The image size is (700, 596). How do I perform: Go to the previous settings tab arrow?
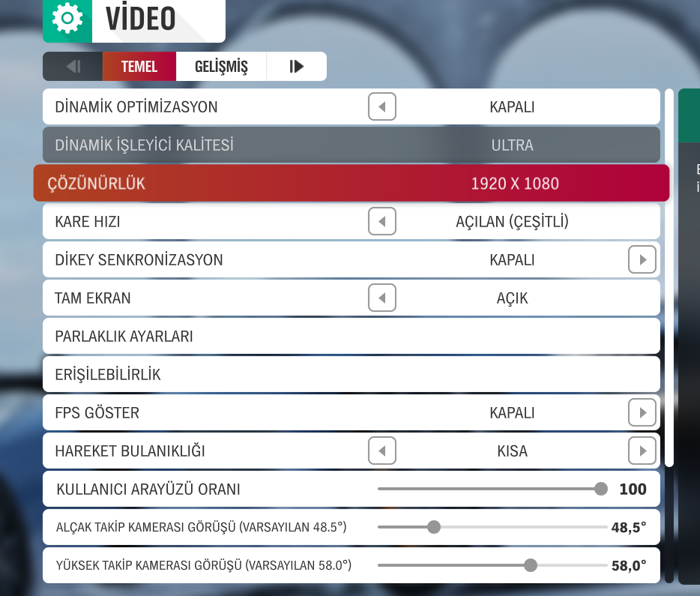[73, 67]
